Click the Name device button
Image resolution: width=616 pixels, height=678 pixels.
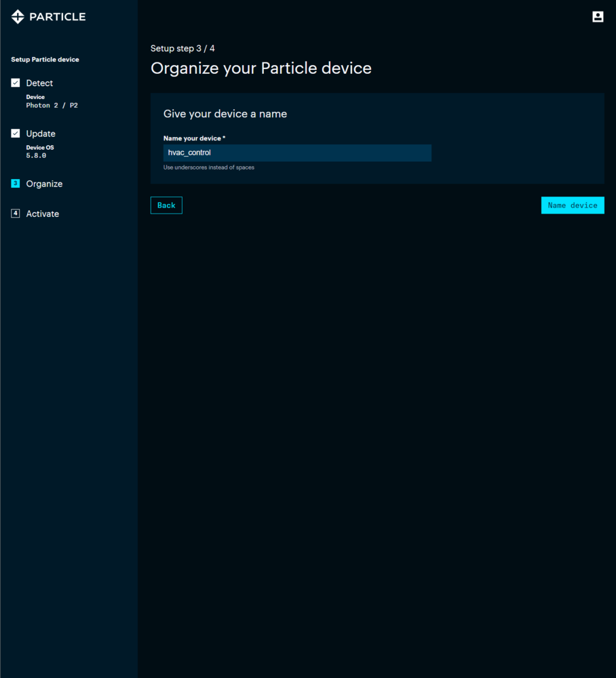coord(573,205)
